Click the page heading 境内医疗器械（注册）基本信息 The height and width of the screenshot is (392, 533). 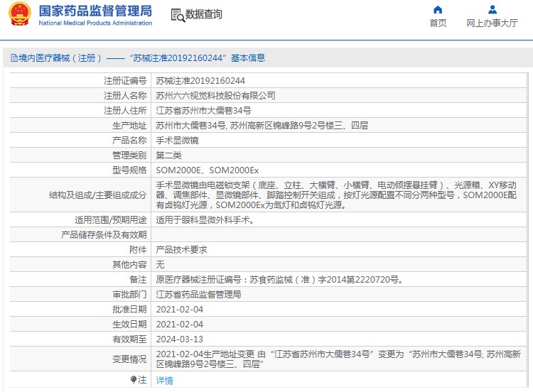click(141, 58)
